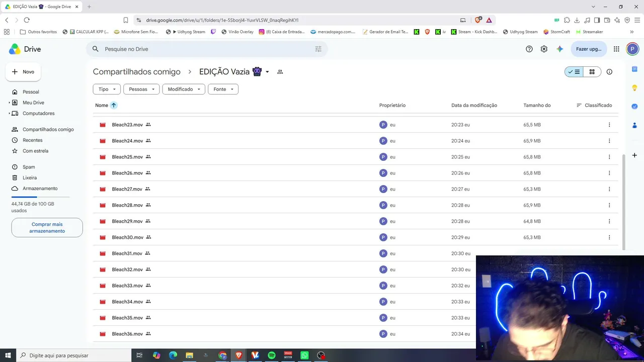Switch to grid layout view

[592, 72]
